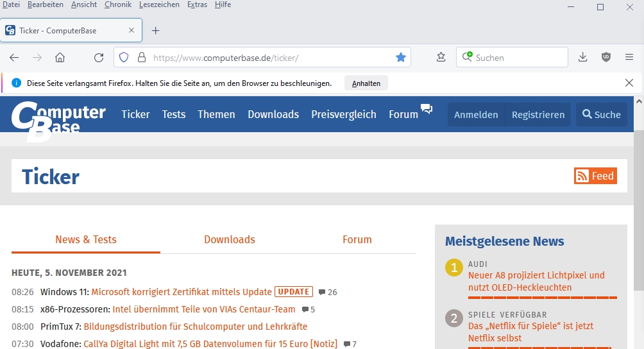The image size is (644, 349).
Task: Go back with the browser back arrow
Action: 14,58
